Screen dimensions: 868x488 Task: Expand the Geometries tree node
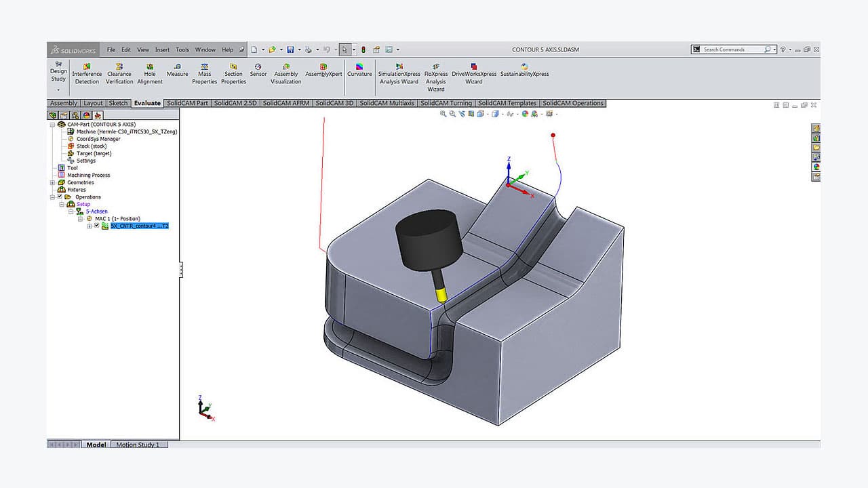53,182
